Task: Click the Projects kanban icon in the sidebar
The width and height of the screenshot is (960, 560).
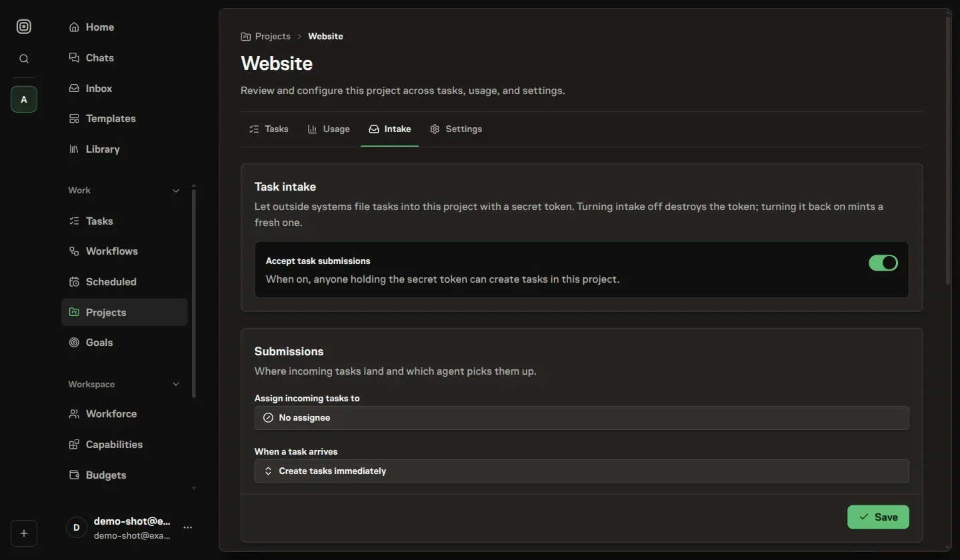Action: pos(74,312)
